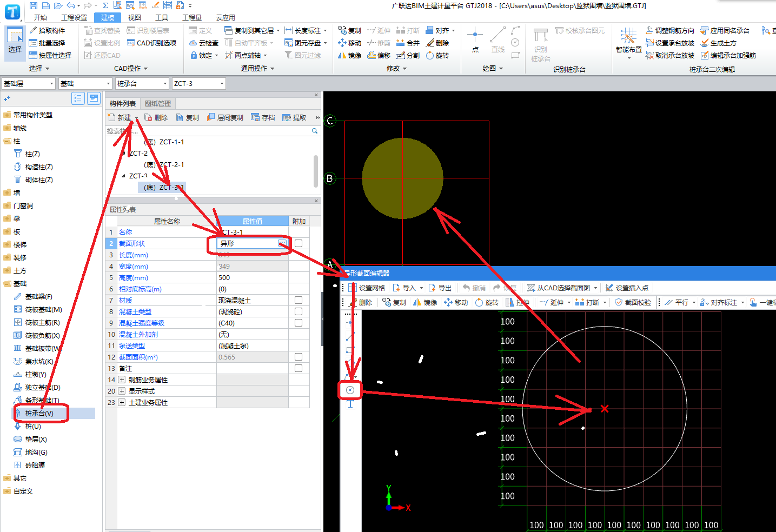Open the ZCT-3 component dropdown
Image resolution: width=776 pixels, height=532 pixels.
pos(198,83)
